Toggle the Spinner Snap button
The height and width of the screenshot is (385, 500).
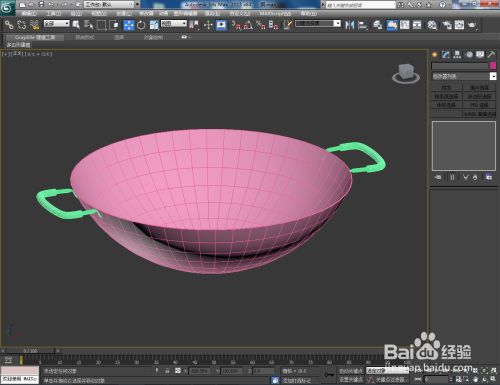pyautogui.click(x=273, y=25)
